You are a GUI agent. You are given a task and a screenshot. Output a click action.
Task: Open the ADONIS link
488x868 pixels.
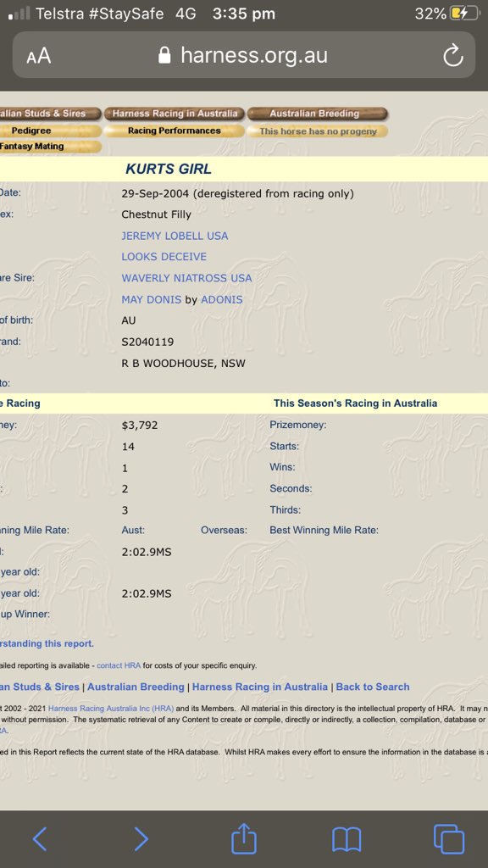click(x=221, y=299)
